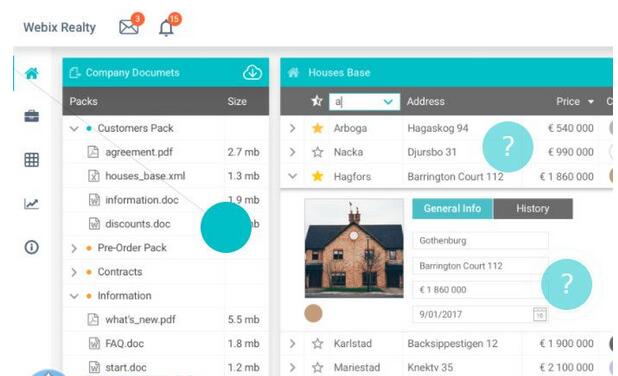Open the notifications bell icon

166,28
